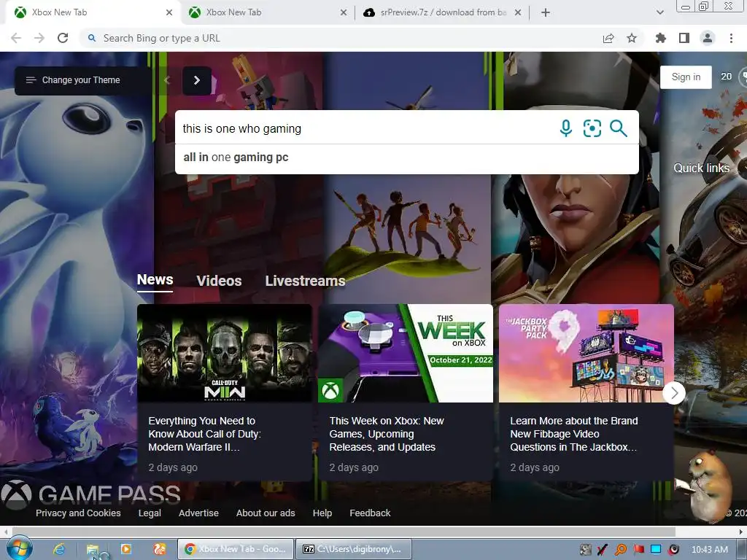
Task: Open visual search camera icon
Action: tap(592, 128)
